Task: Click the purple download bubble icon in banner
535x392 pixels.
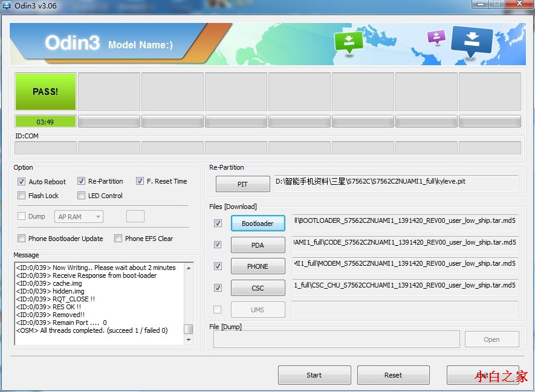Action: click(436, 37)
